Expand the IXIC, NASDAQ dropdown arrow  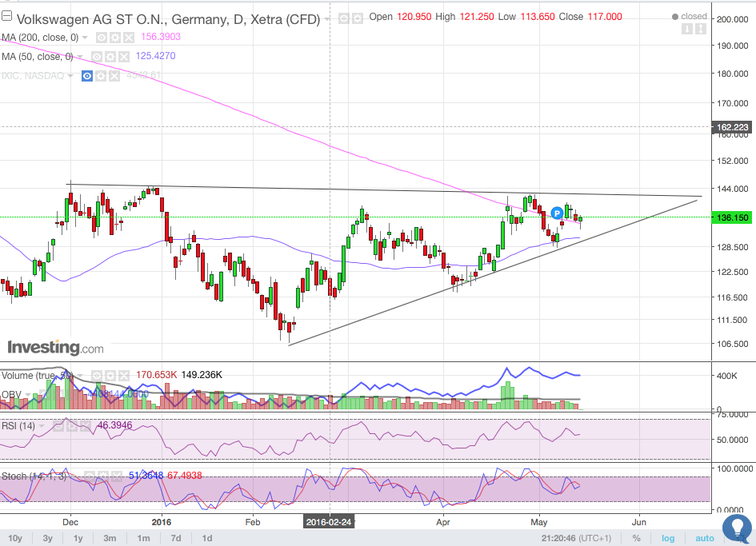tap(70, 76)
